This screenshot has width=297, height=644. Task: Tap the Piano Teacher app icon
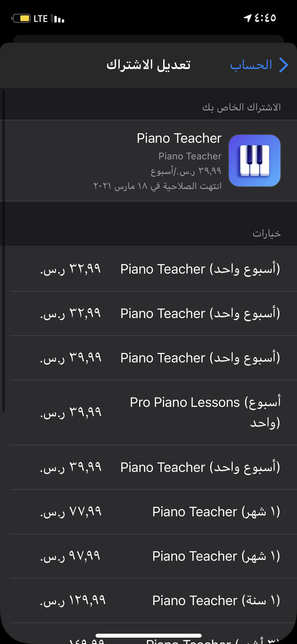coord(254,160)
